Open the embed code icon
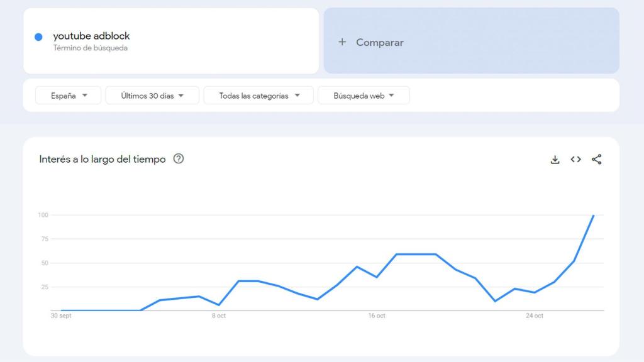 click(x=575, y=159)
